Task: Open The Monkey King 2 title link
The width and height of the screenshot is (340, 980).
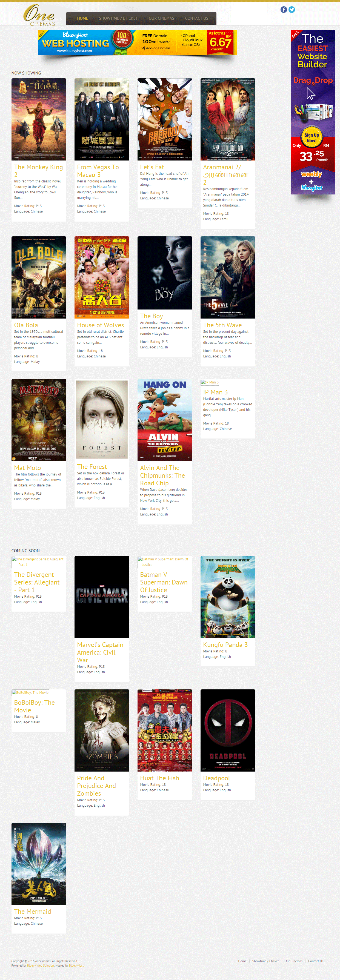Action: tap(38, 171)
